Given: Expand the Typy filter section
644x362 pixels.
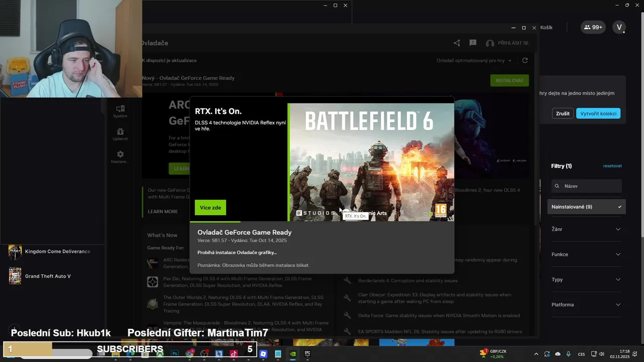Looking at the screenshot, I should 587,280.
